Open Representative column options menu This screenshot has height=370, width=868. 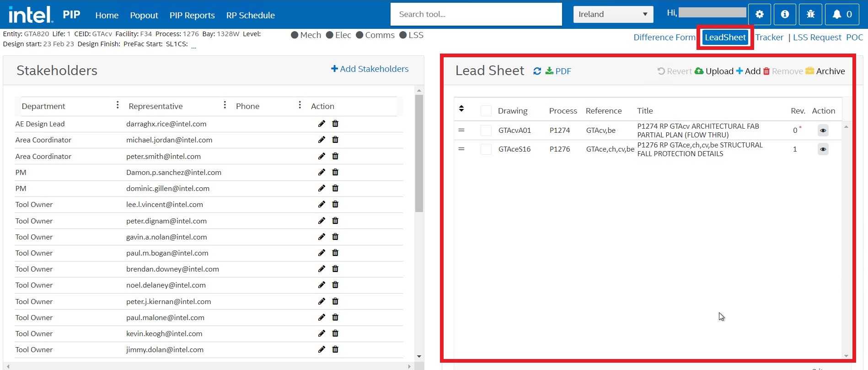click(x=225, y=105)
